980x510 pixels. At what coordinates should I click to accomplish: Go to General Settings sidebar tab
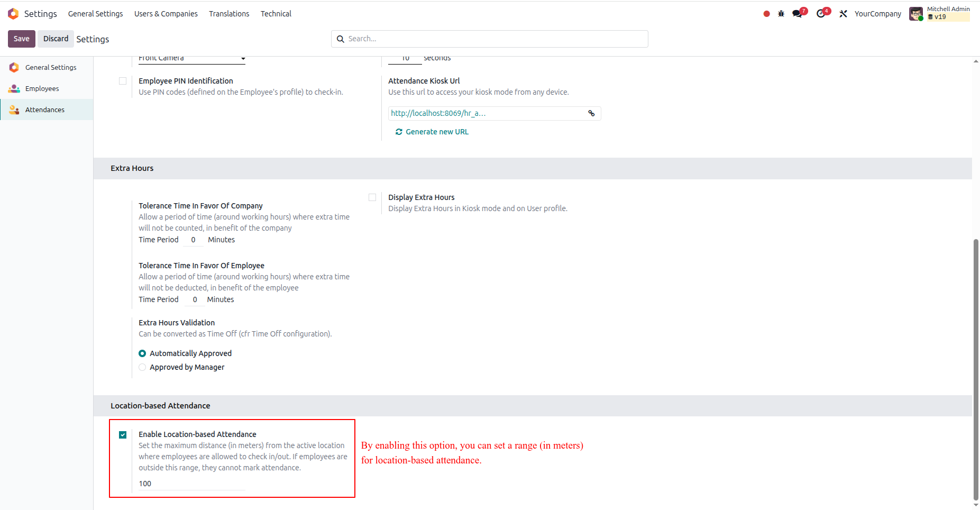(47, 67)
